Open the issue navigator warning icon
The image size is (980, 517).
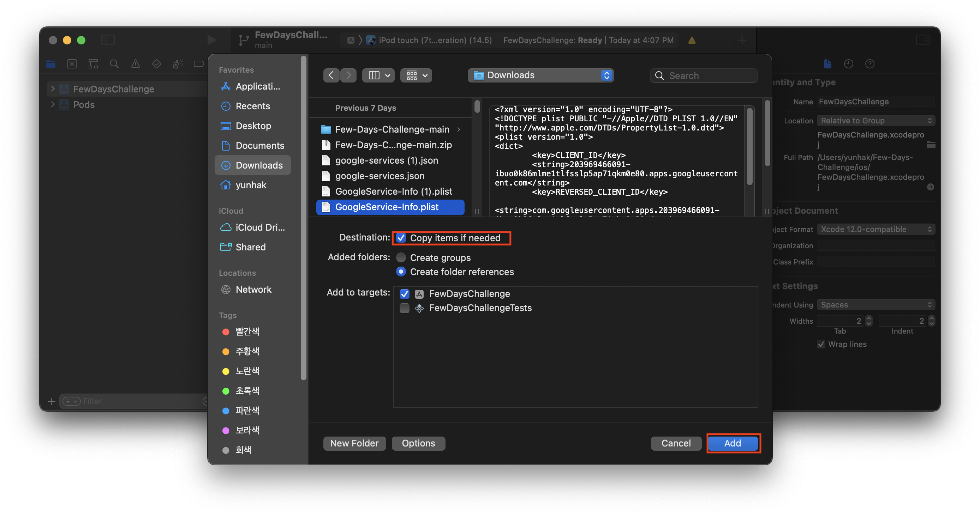coord(136,64)
